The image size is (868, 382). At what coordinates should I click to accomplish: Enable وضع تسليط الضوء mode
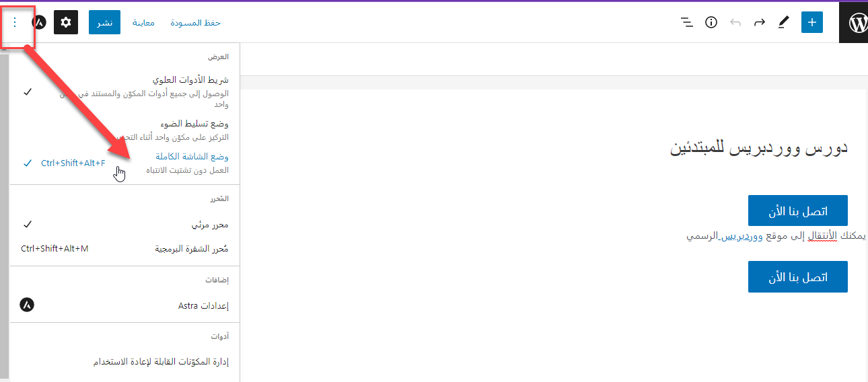(194, 124)
